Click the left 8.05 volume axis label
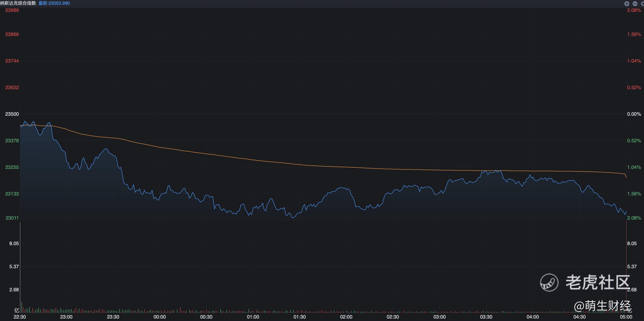 (x=14, y=244)
